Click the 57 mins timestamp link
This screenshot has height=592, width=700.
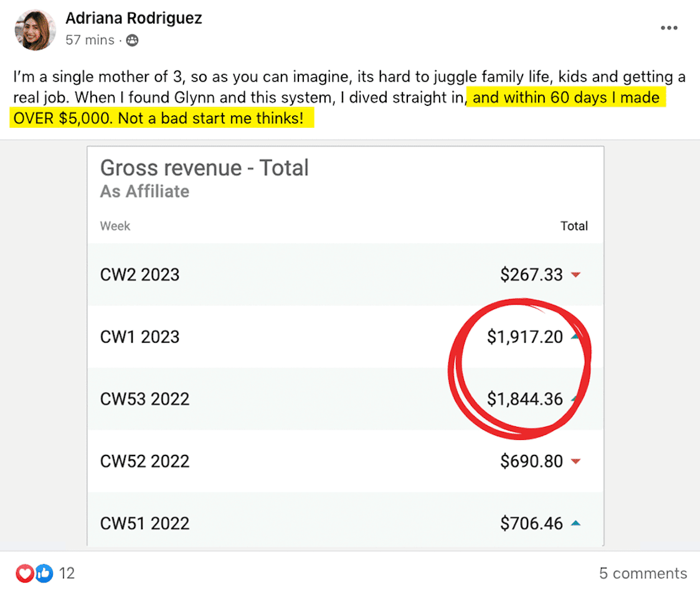click(90, 41)
